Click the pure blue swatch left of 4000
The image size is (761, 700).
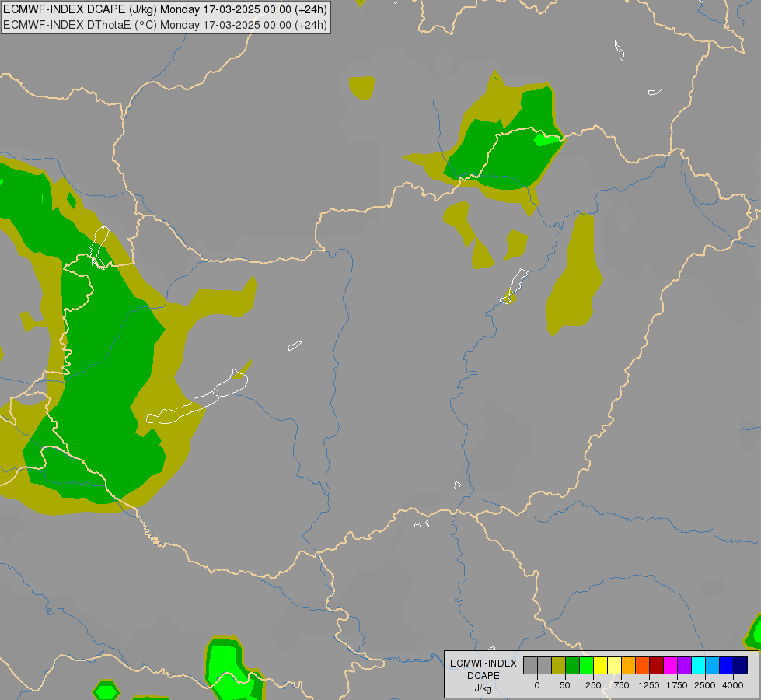(727, 666)
